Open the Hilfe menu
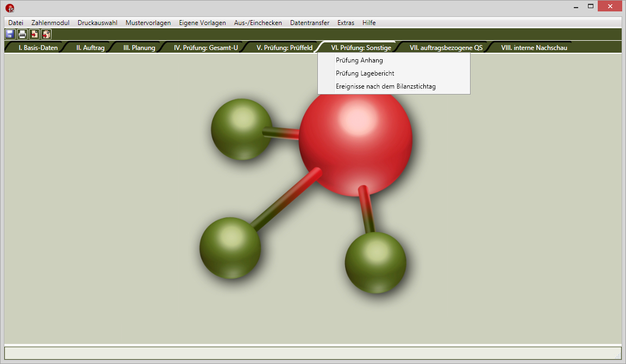 click(x=369, y=23)
